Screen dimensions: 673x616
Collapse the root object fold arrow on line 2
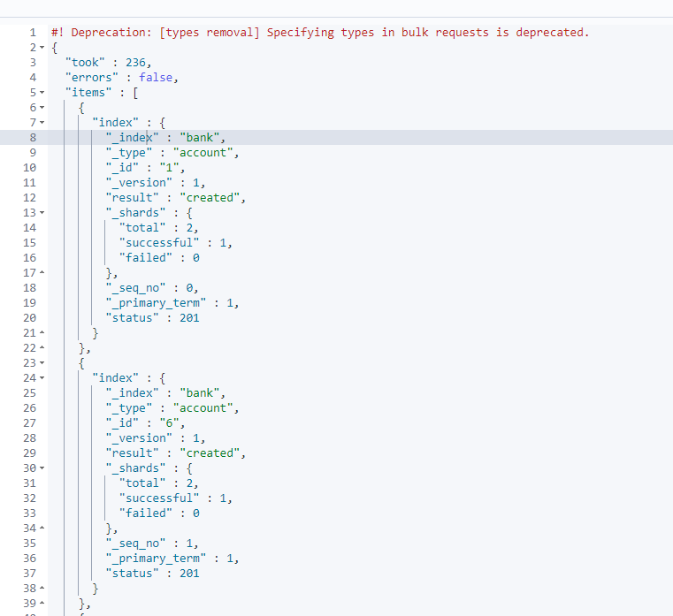42,48
